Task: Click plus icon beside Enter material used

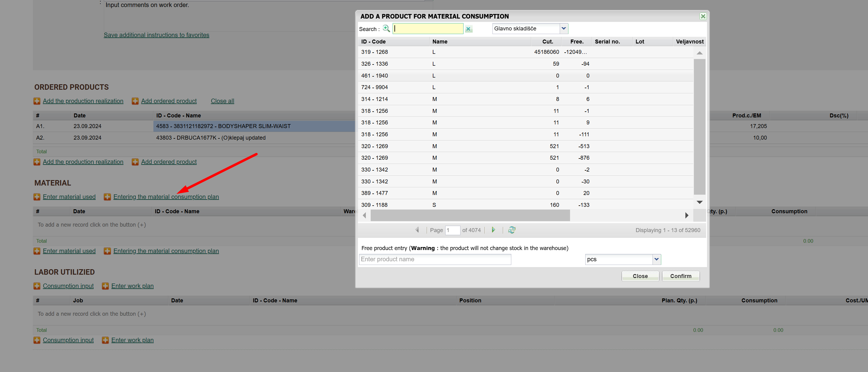Action: (x=37, y=197)
